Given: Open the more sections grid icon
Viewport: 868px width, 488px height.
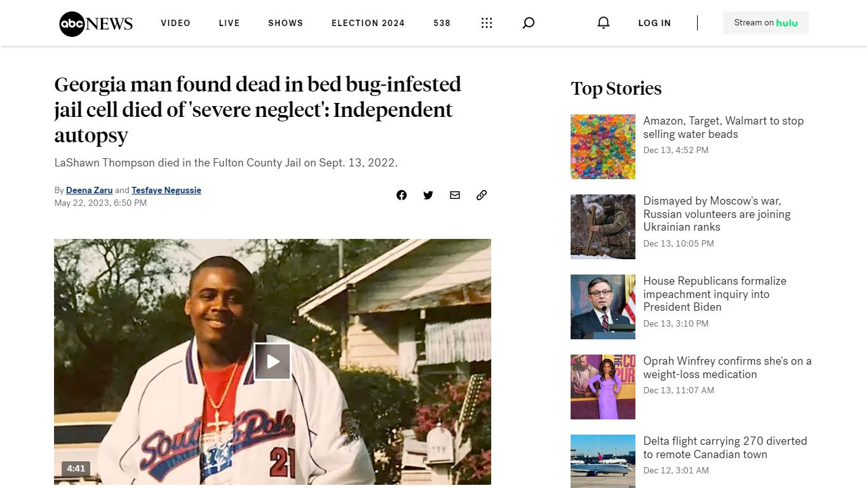Looking at the screenshot, I should click(487, 23).
